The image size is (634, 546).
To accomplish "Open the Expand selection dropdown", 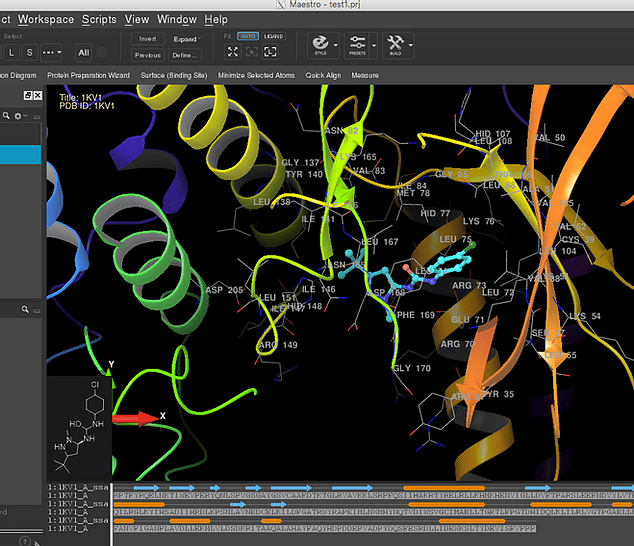I will pyautogui.click(x=185, y=38).
